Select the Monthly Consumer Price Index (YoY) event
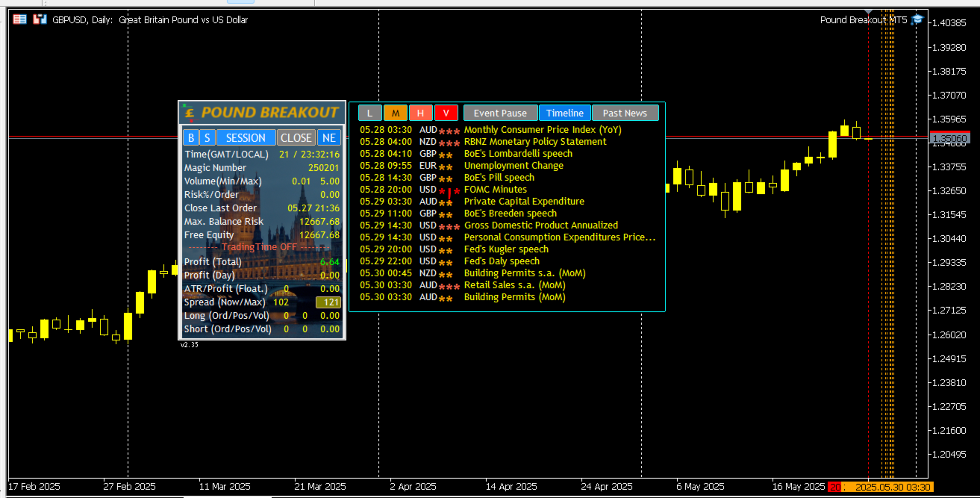980x498 pixels. tap(543, 130)
